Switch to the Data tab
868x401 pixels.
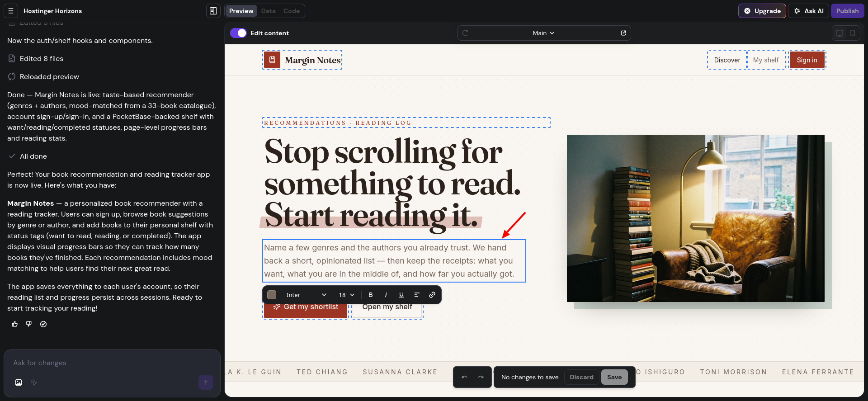(269, 11)
